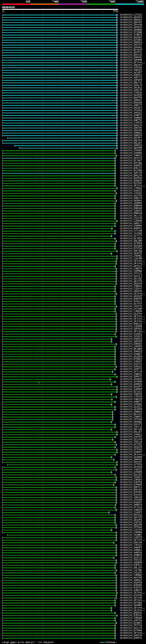Click the UniRef100_B9MYM2 label
Screen dimensions: 146x644
coord(131,57)
